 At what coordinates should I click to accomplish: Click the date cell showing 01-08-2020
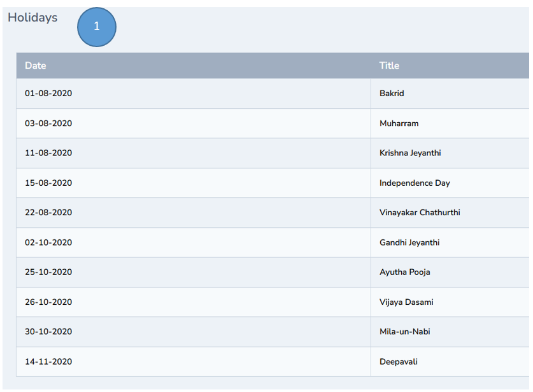pos(48,94)
